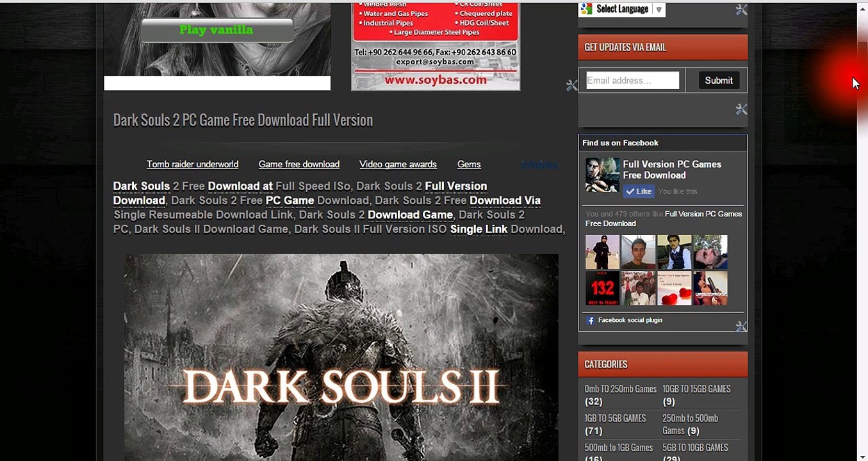Focus the Email address input field
868x461 pixels.
click(632, 80)
